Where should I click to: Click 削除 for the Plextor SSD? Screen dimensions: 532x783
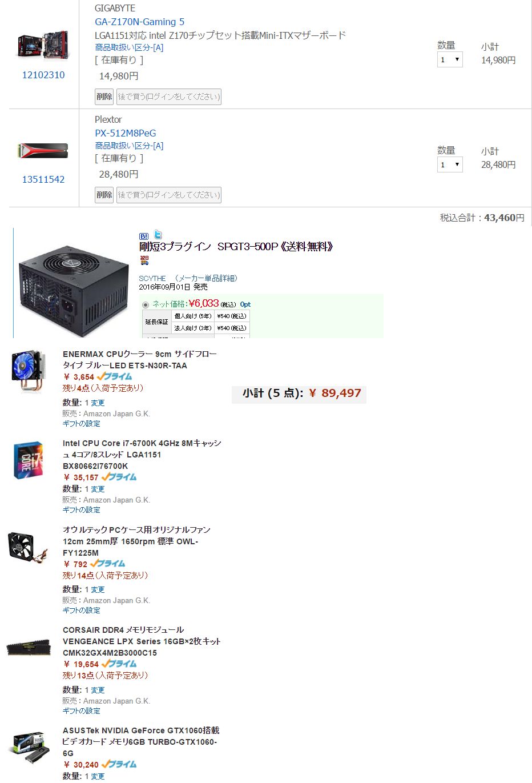coord(104,195)
